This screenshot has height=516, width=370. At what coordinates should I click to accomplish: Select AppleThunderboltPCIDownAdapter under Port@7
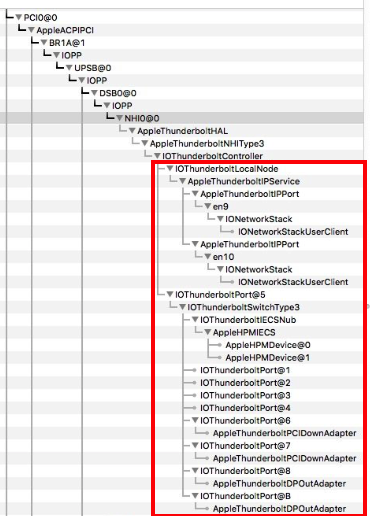point(285,458)
